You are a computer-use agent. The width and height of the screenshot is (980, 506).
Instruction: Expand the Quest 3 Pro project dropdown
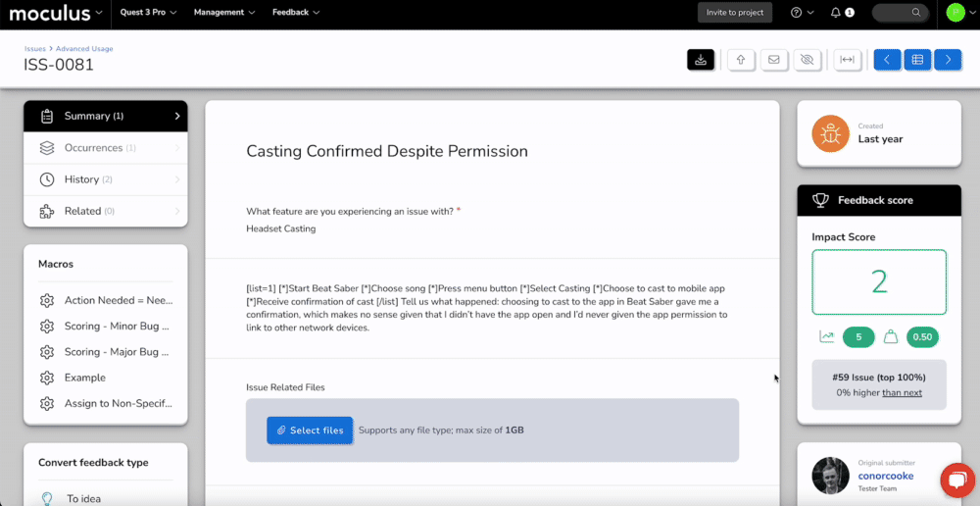(x=153, y=13)
